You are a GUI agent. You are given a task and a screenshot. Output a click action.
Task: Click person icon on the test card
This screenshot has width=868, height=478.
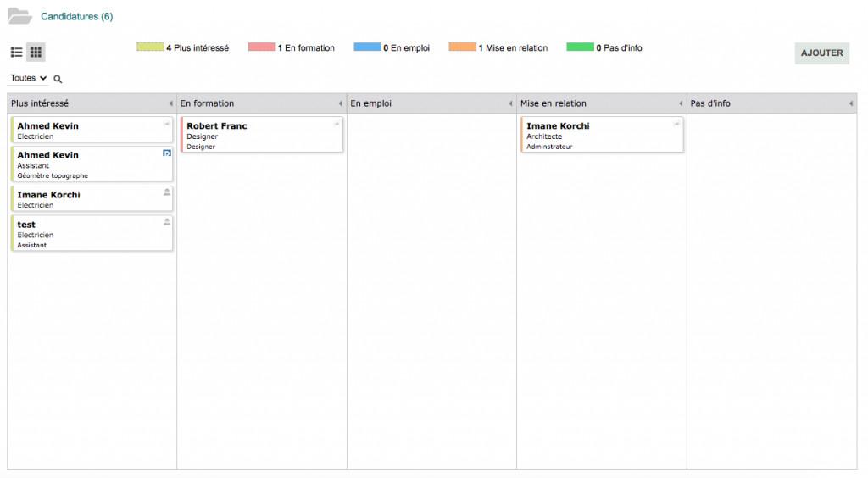tap(167, 222)
